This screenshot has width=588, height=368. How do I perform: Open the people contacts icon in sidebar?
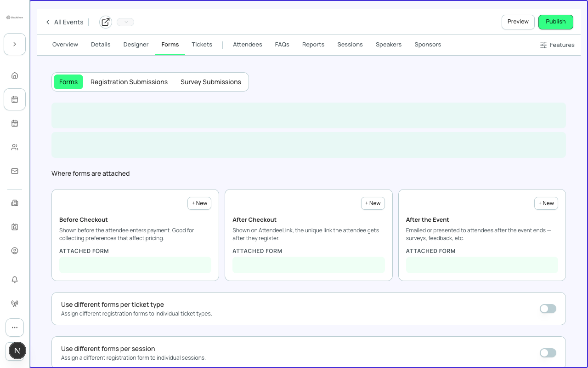15,147
